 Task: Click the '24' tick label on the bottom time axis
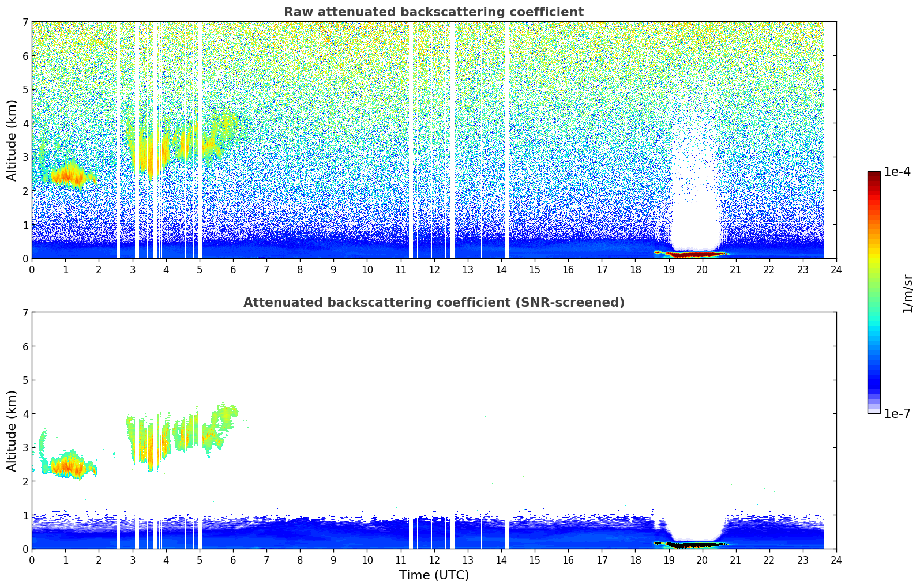(x=836, y=560)
